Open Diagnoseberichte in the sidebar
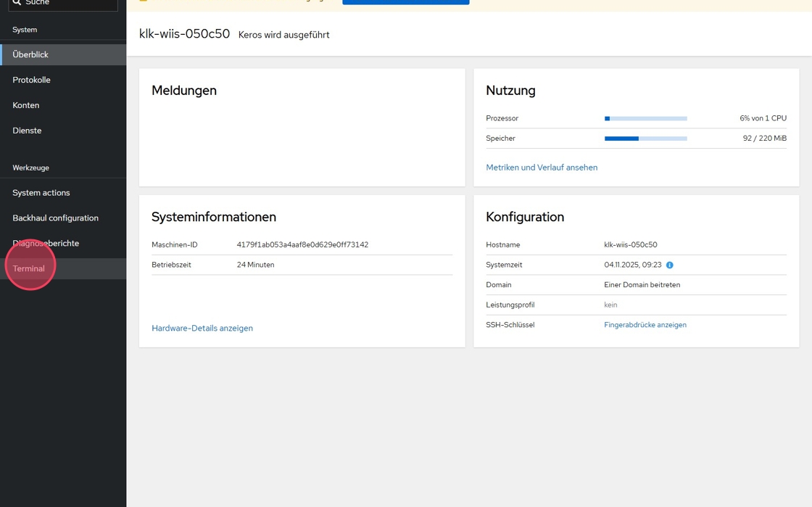812x507 pixels. pos(46,244)
